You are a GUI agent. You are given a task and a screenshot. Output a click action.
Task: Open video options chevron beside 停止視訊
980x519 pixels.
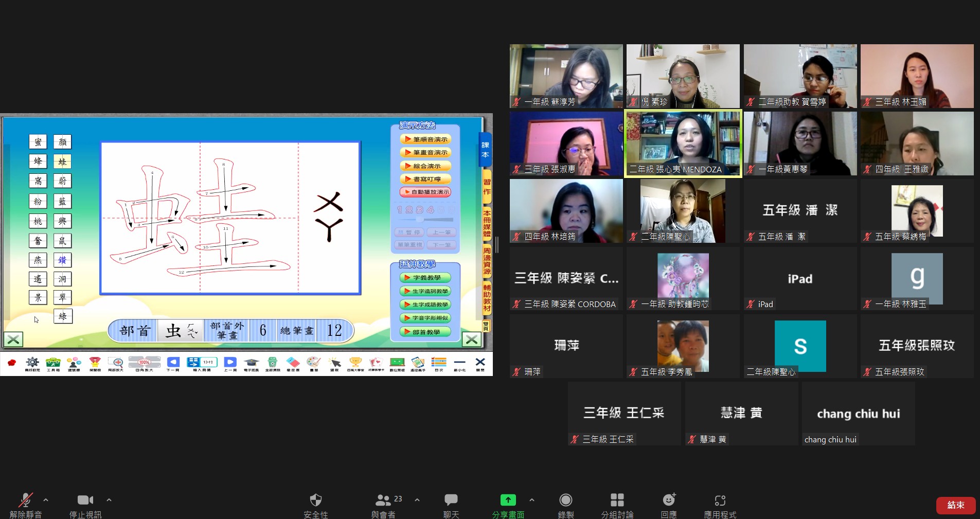coord(109,499)
